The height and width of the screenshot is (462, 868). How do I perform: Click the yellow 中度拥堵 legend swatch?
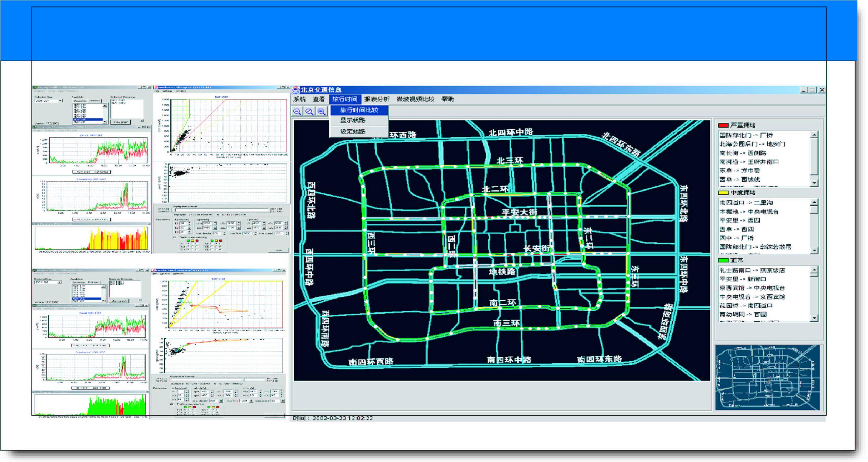coord(723,193)
